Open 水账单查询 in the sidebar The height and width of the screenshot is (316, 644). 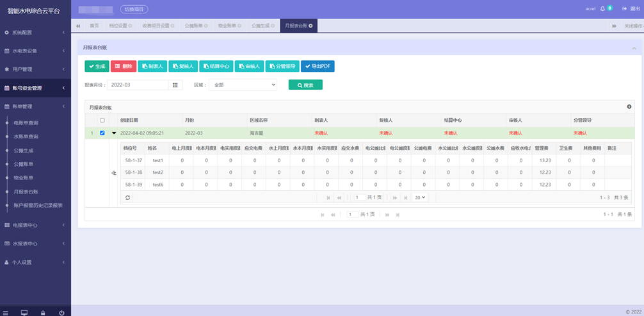tap(26, 137)
